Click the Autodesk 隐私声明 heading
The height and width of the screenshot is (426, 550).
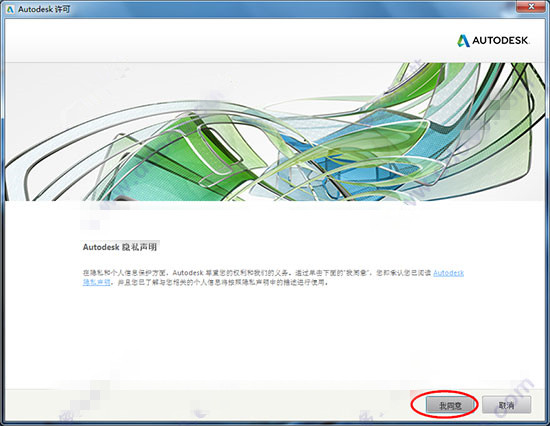click(x=120, y=247)
